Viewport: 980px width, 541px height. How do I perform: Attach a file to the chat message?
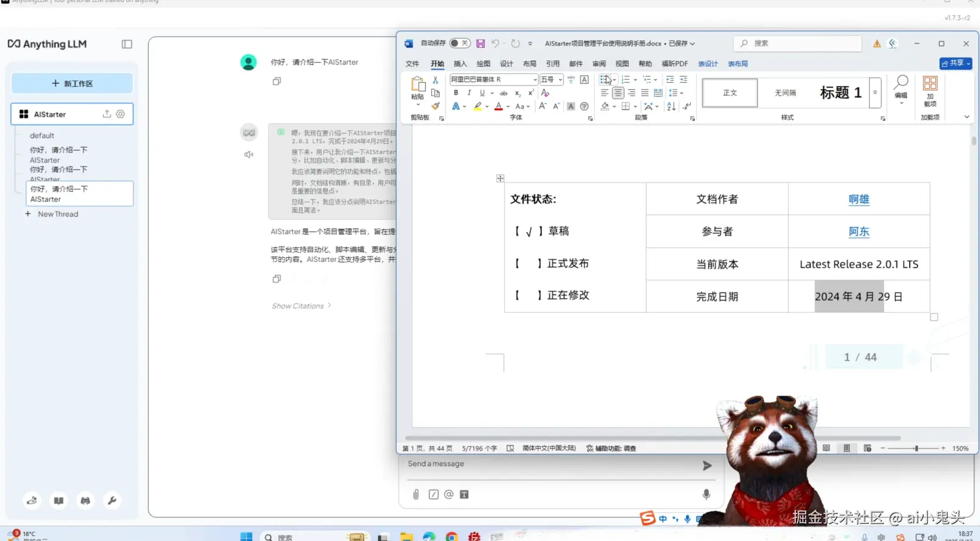tap(416, 494)
